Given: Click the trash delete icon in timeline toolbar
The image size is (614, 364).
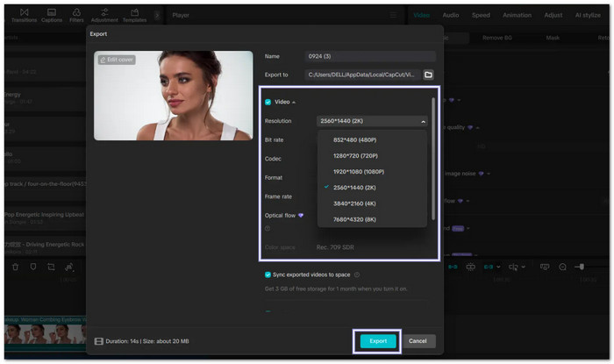Looking at the screenshot, I should click(x=15, y=267).
